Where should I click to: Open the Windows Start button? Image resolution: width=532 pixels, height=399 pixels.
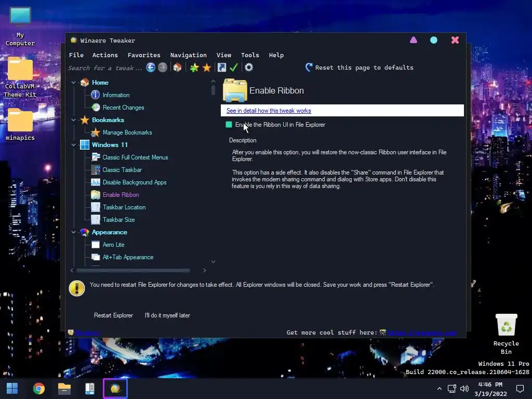pos(12,389)
